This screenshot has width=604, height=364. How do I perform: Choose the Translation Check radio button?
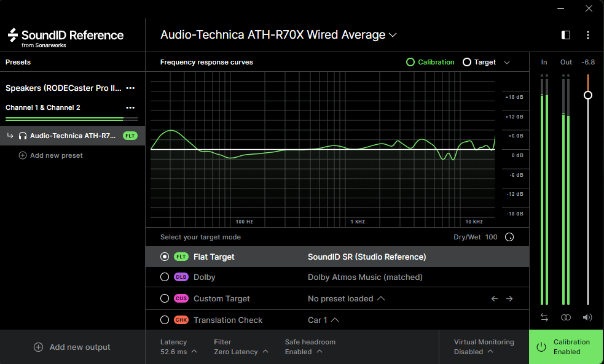point(164,320)
